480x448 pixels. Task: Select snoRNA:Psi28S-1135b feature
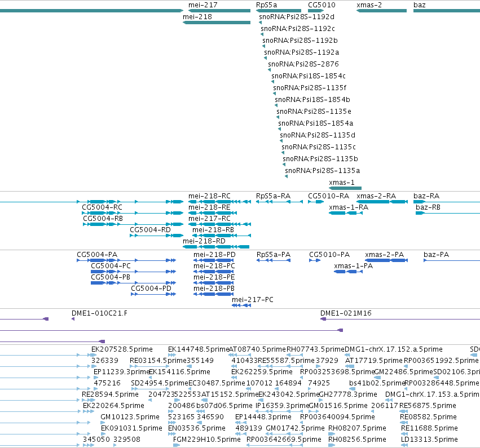pyautogui.click(x=320, y=159)
